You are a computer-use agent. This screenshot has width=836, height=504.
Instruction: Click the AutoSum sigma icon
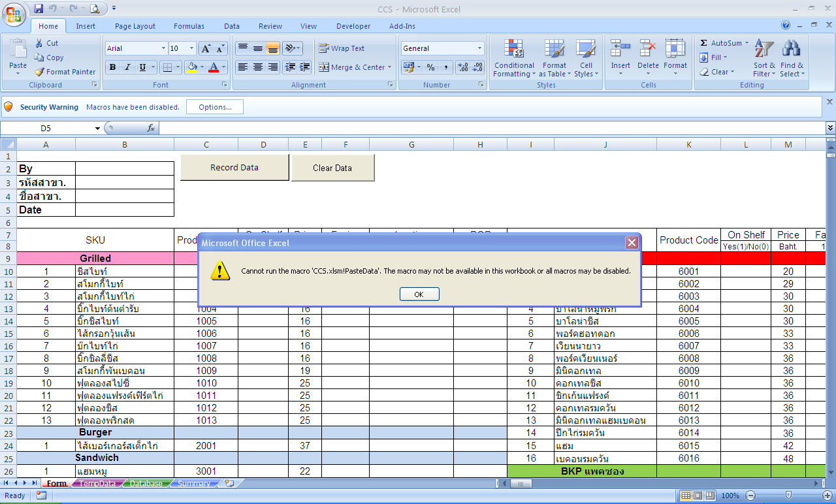[704, 43]
